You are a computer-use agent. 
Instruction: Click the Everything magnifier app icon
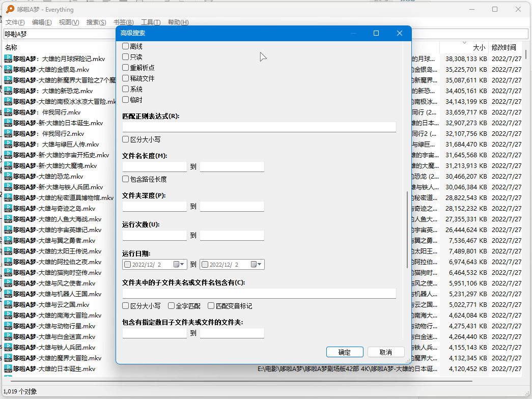(x=10, y=9)
